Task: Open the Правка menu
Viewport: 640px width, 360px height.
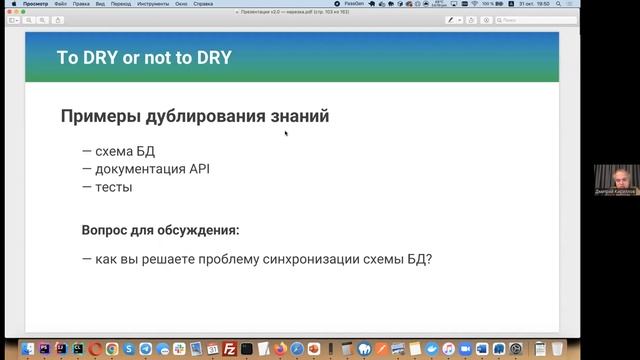Action: point(81,4)
